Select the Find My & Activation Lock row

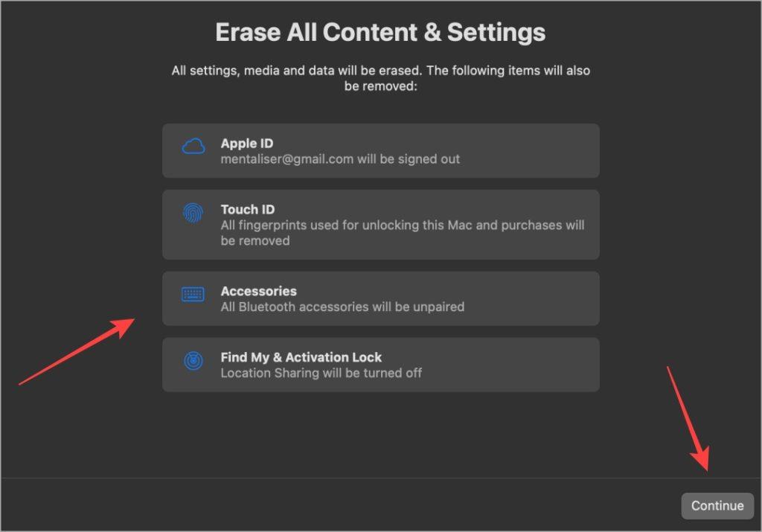pyautogui.click(x=380, y=365)
